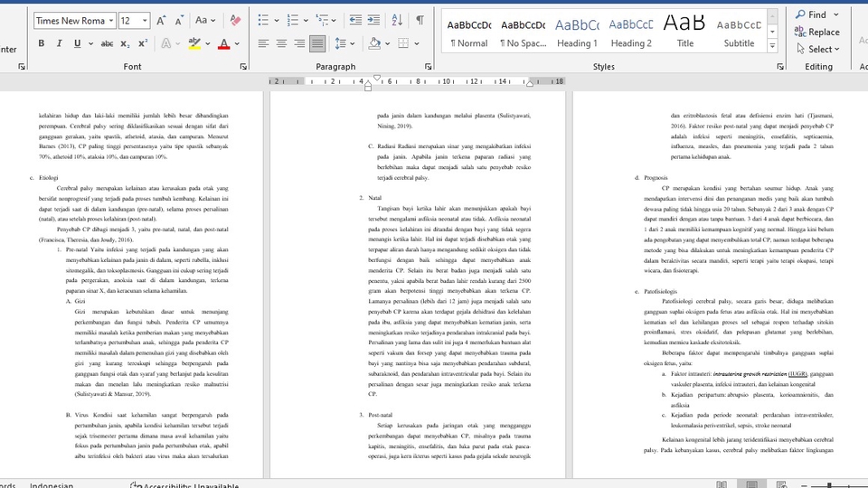Expand highlight color dropdown arrow
The width and height of the screenshot is (868, 488).
(x=208, y=43)
